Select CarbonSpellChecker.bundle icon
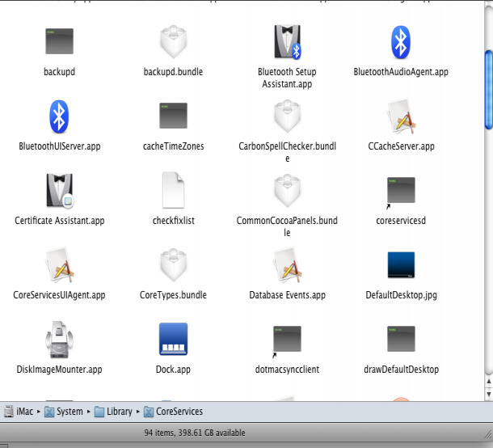Viewport: 493px width, 448px height. point(287,116)
